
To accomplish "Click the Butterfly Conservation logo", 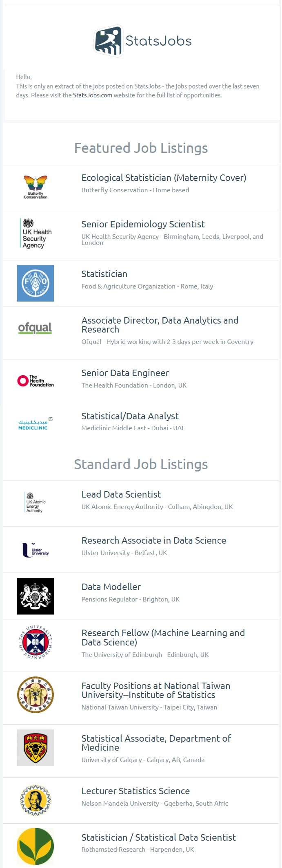I will click(x=36, y=187).
